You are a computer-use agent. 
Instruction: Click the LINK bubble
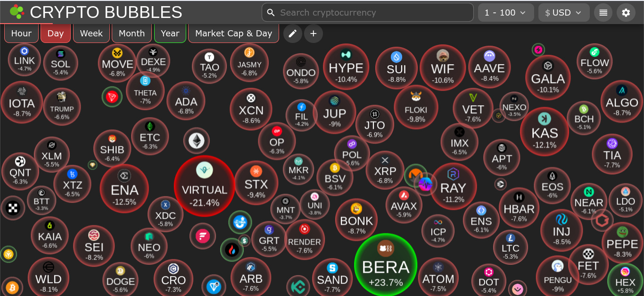click(x=25, y=59)
